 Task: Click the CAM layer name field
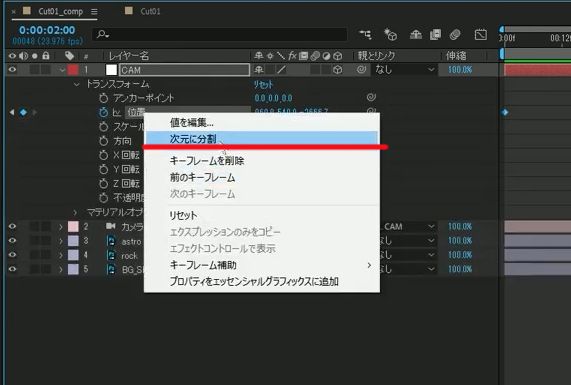point(185,70)
